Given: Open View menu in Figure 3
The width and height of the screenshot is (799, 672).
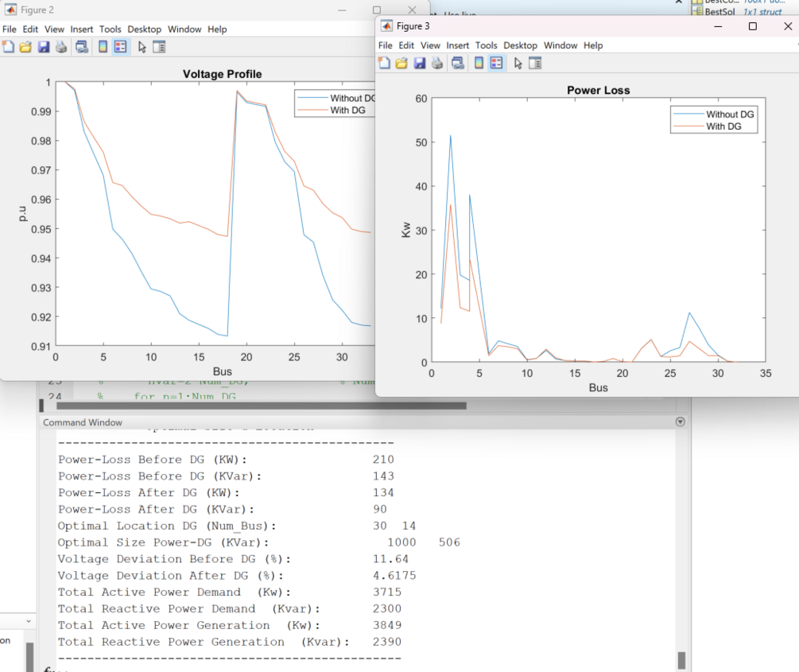Looking at the screenshot, I should 430,45.
